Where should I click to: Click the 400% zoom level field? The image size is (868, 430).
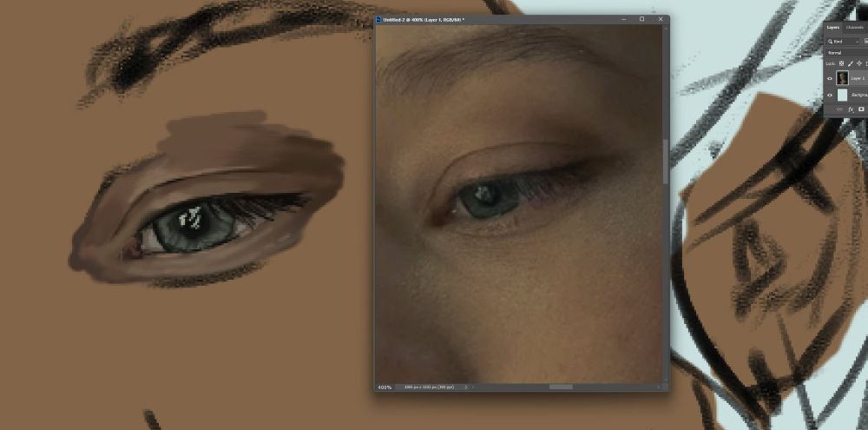coord(385,387)
